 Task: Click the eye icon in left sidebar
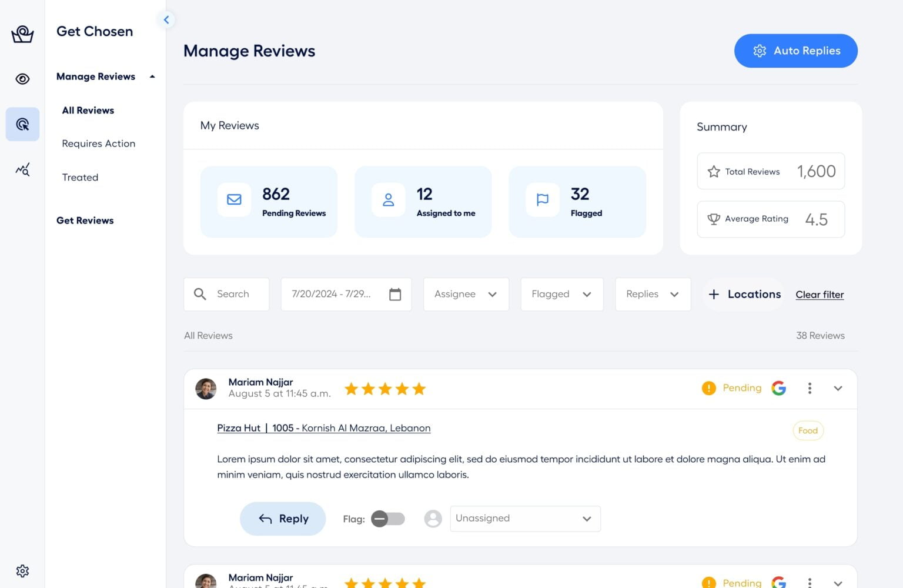coord(22,79)
